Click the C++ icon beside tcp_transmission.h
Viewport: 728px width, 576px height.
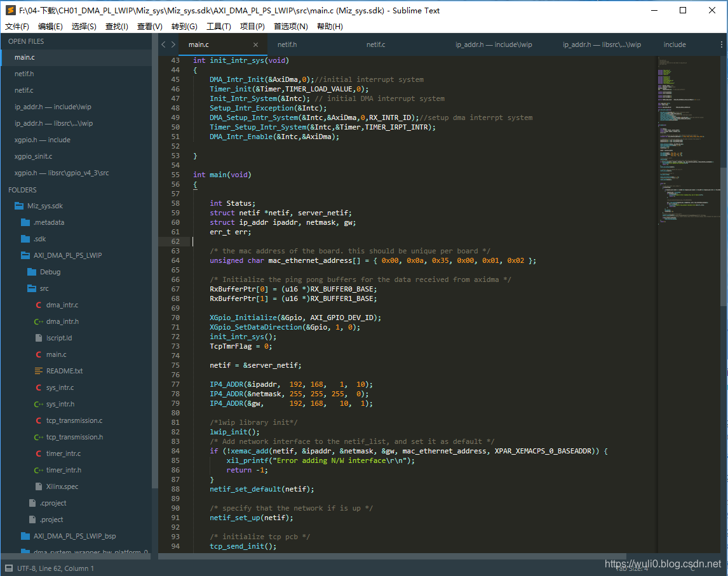[39, 437]
